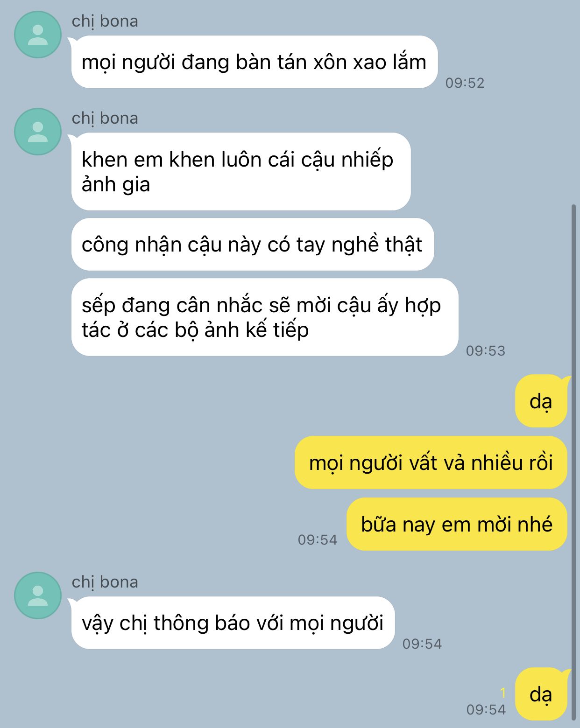Tap the 'mọi người vất vả nhiều rồi' bubble
The image size is (580, 728).
[431, 462]
